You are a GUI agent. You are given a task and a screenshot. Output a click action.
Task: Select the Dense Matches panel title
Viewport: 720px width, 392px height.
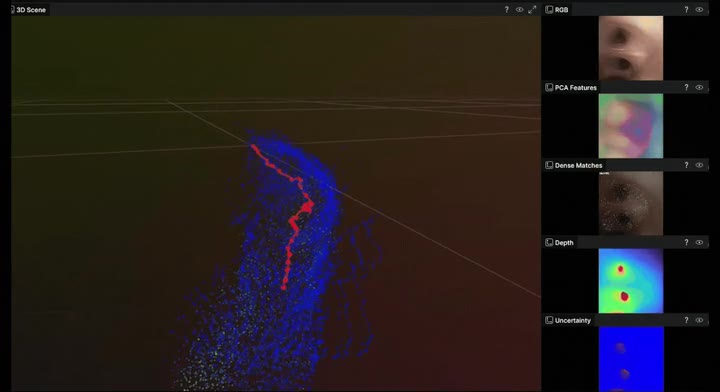click(579, 165)
